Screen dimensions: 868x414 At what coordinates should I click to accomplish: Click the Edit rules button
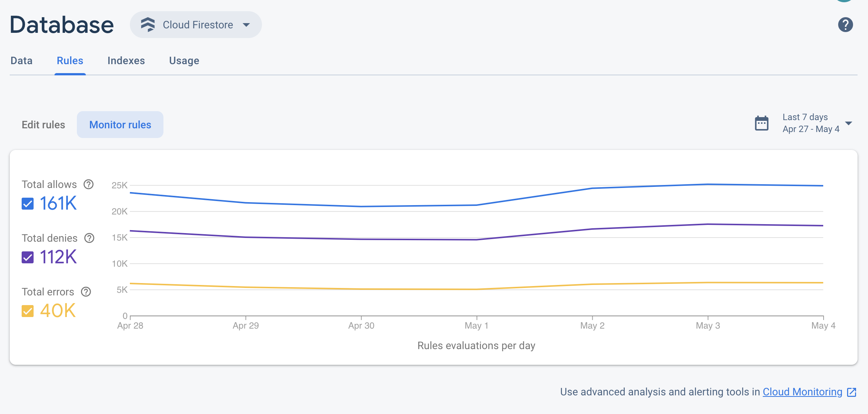(43, 124)
